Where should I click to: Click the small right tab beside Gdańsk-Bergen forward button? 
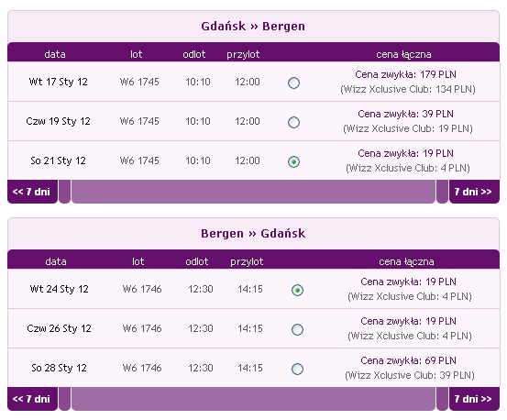tap(442, 192)
